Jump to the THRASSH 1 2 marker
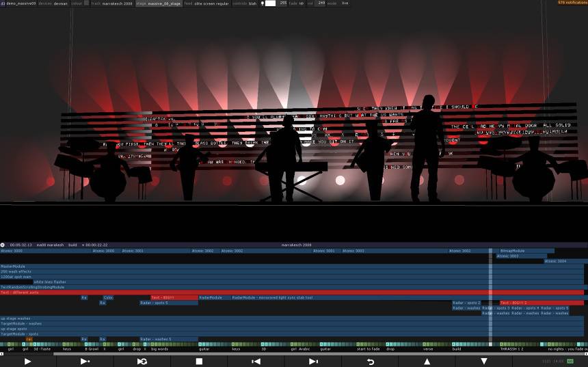Screen dimensions: 588x367 click(511, 349)
